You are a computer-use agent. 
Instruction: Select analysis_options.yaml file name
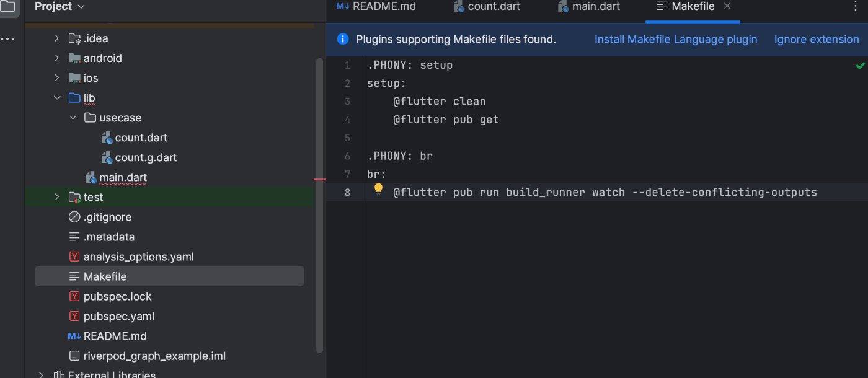[x=139, y=257]
